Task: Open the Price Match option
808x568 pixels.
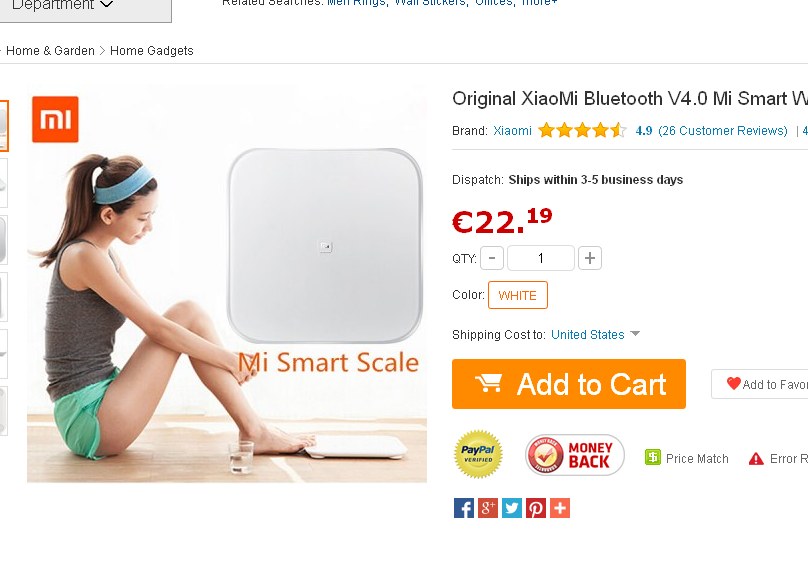Action: 686,458
